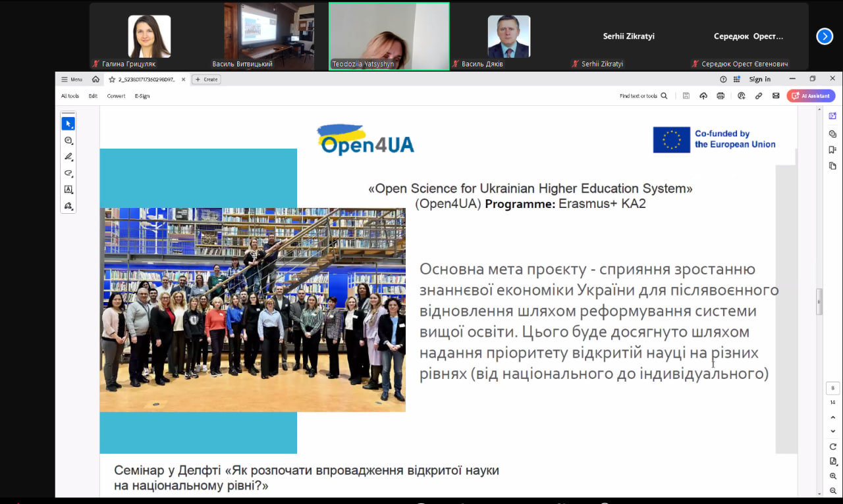Star the current PDF tab as favorite
843x504 pixels.
[x=112, y=80]
